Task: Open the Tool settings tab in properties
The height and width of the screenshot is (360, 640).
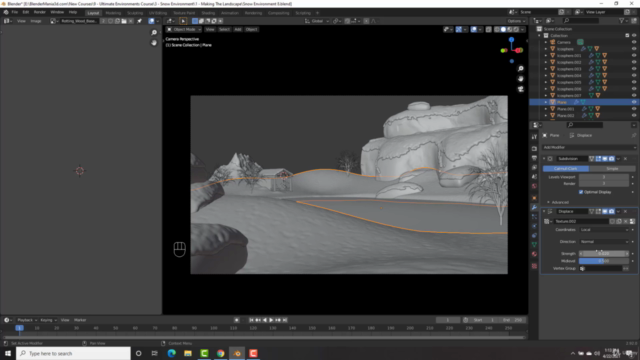Action: click(534, 137)
